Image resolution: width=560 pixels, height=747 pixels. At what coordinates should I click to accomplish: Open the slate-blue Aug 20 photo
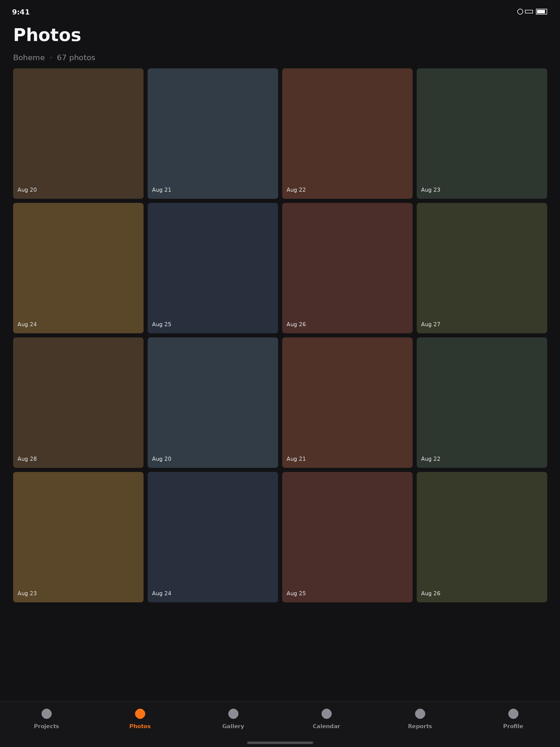coord(213,402)
